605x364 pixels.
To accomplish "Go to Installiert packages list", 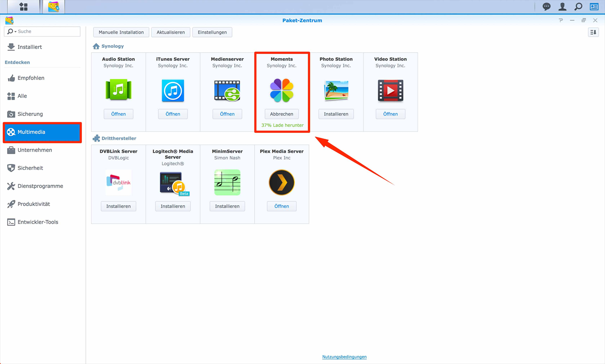I will click(42, 47).
